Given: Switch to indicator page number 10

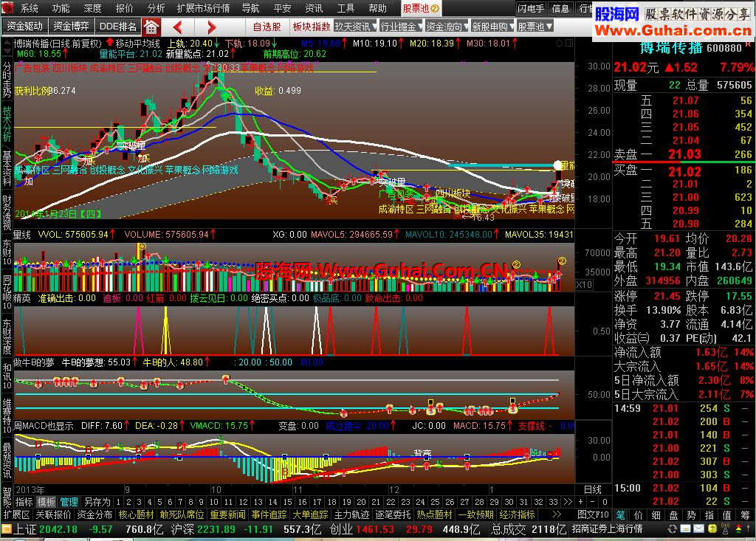Looking at the screenshot, I should tap(214, 502).
